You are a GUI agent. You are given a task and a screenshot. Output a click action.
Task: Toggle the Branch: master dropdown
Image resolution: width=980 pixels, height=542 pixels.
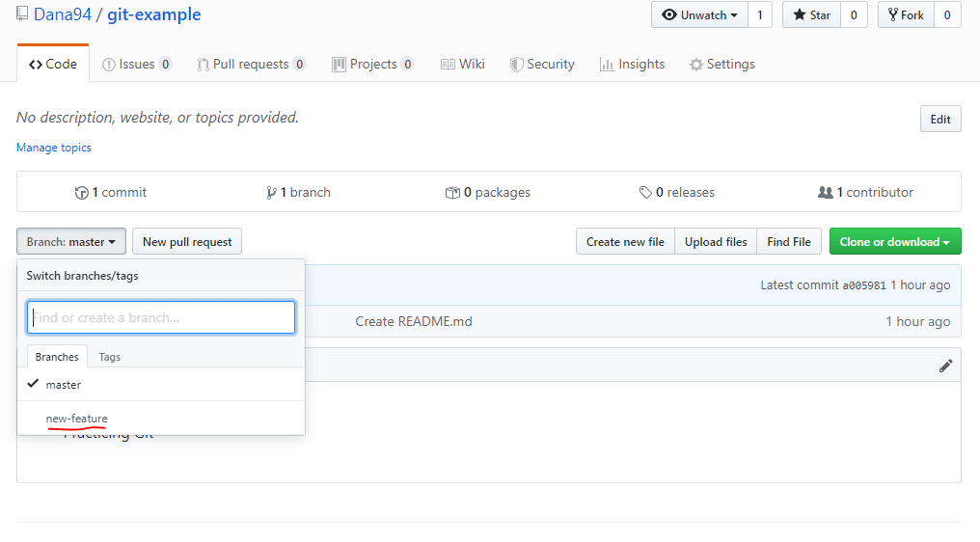pyautogui.click(x=71, y=241)
